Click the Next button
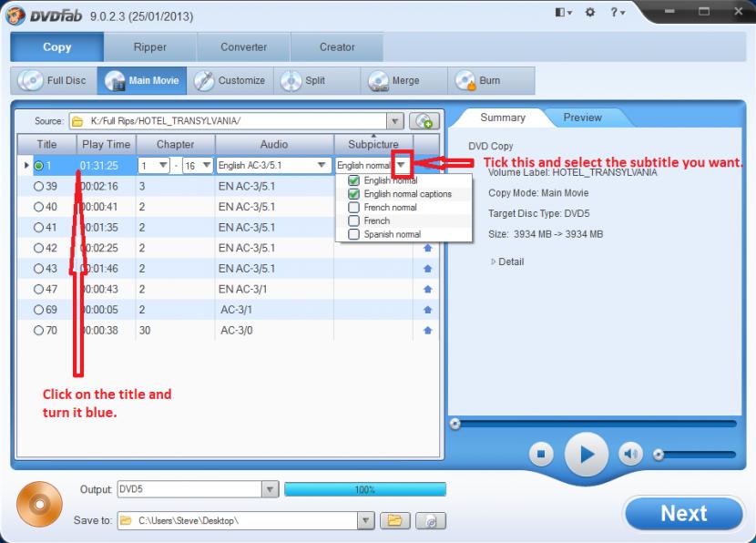The height and width of the screenshot is (543, 756). [x=683, y=513]
